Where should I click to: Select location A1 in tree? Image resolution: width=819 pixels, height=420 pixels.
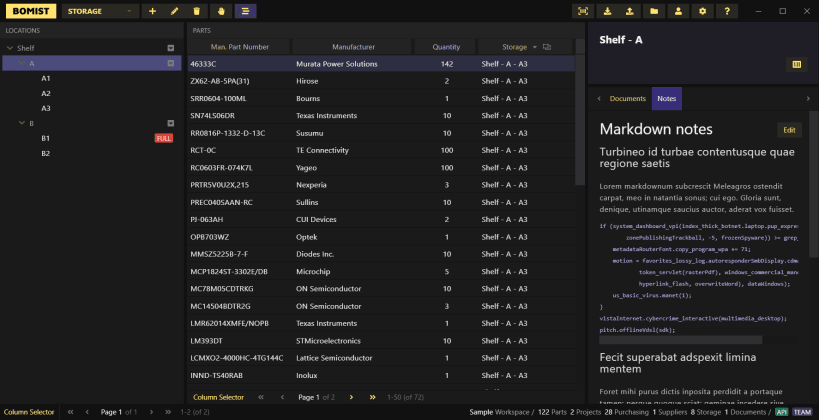click(46, 78)
